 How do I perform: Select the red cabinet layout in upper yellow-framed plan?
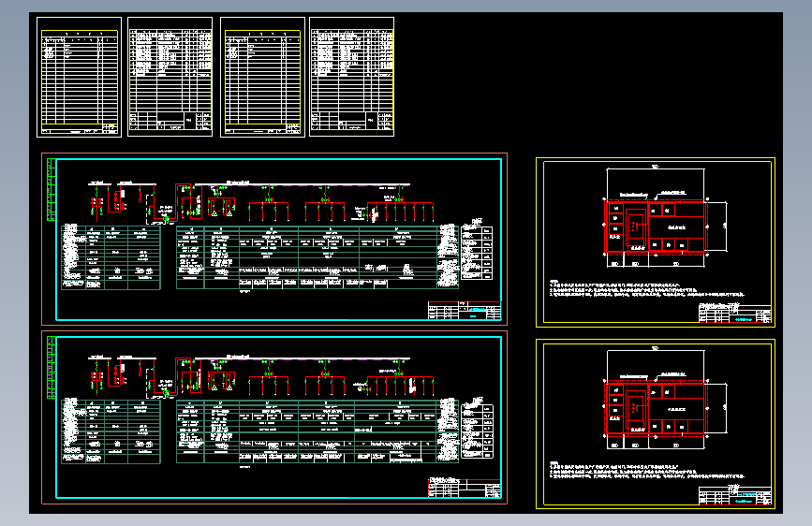pyautogui.click(x=656, y=226)
